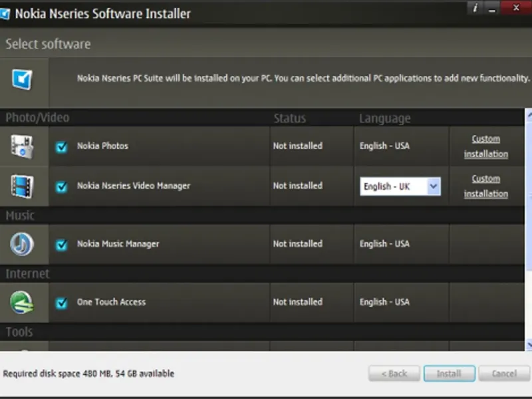
Task: Select the Nokia Nseries Video Manager label
Action: [x=134, y=186]
